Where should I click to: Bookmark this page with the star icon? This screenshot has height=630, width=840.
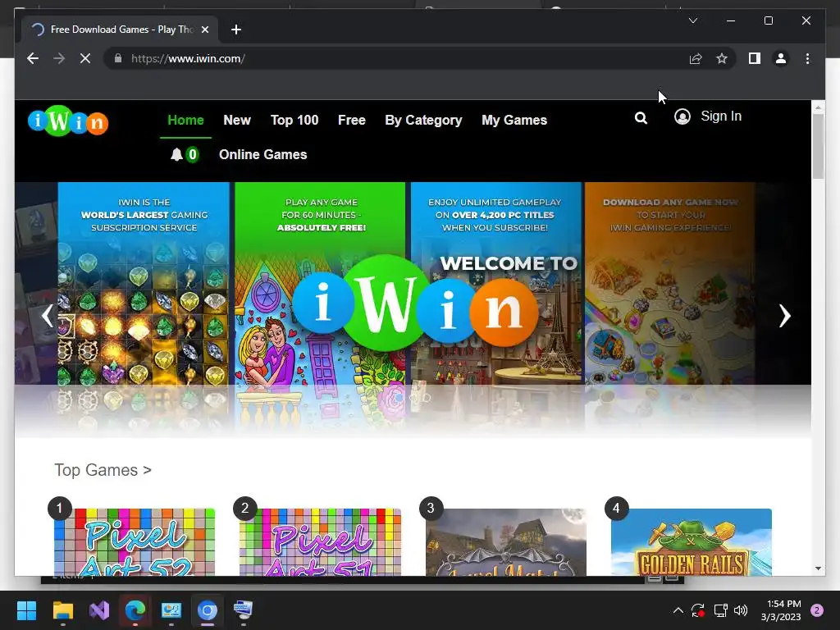(722, 58)
